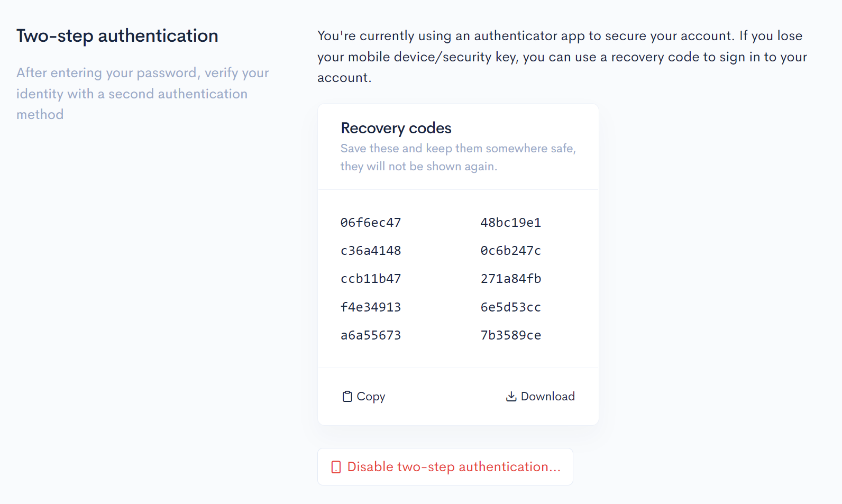Select recovery code 0c6b247c

coord(511,251)
